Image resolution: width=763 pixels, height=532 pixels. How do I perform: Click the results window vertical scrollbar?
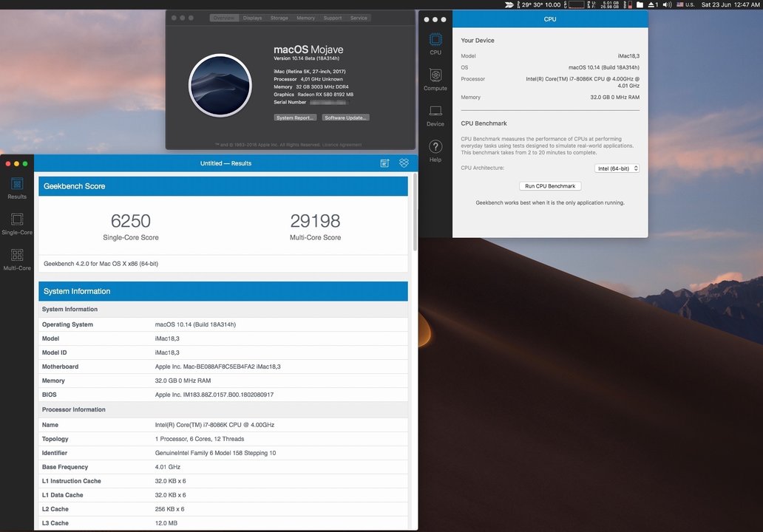[415, 213]
